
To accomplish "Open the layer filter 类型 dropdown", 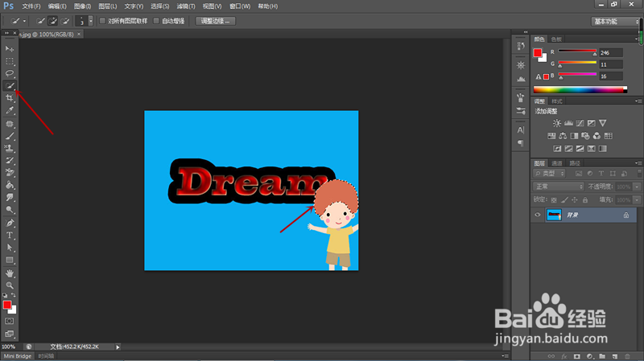I will coord(549,174).
